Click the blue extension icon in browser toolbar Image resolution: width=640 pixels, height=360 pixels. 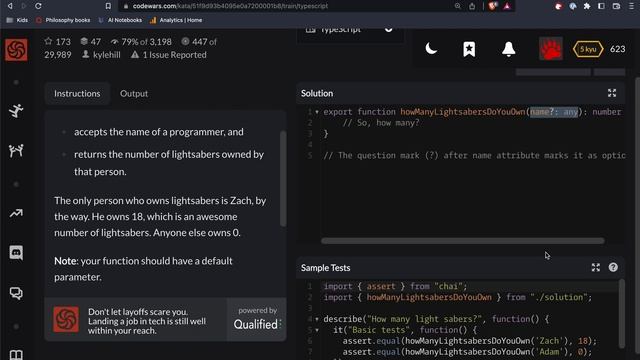(573, 6)
